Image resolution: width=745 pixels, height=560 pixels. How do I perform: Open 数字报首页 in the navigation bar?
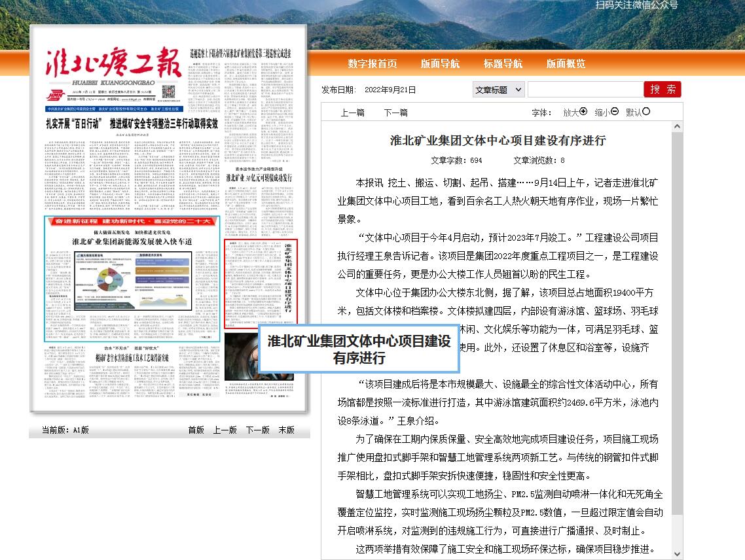pyautogui.click(x=372, y=63)
